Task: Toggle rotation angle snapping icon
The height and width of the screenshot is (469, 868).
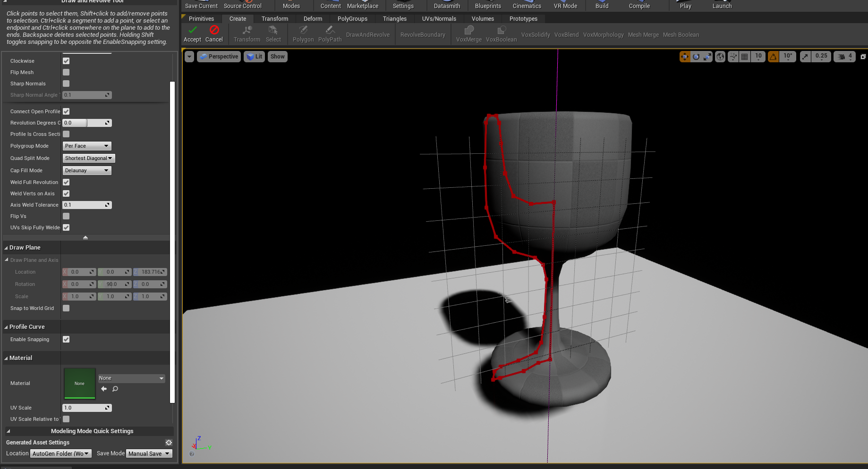Action: tap(773, 57)
